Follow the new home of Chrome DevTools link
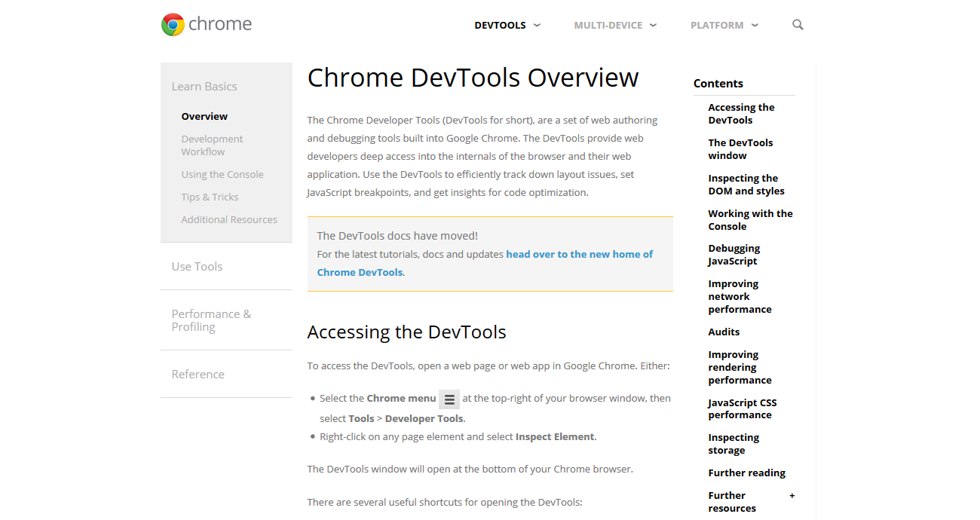 485,263
